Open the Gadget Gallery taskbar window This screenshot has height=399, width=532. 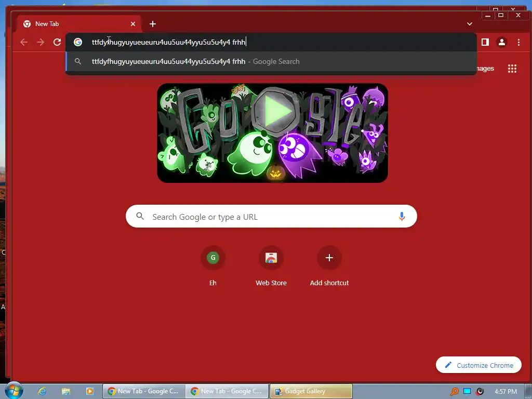tap(311, 391)
